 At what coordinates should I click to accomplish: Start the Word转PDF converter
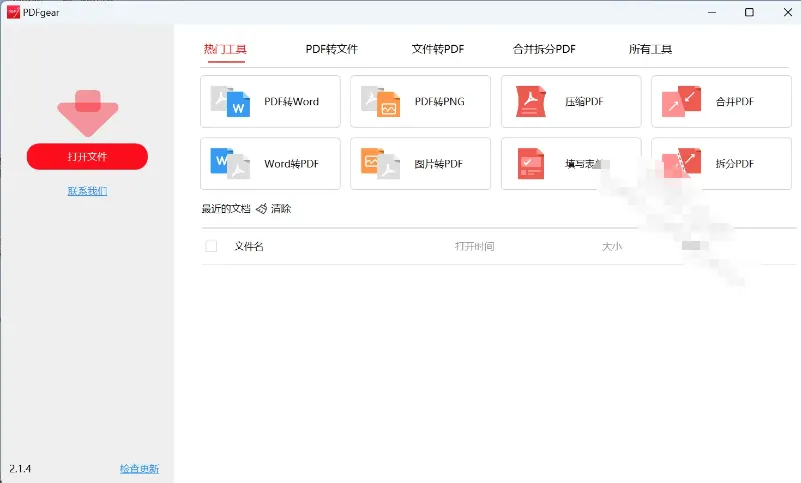coord(270,164)
